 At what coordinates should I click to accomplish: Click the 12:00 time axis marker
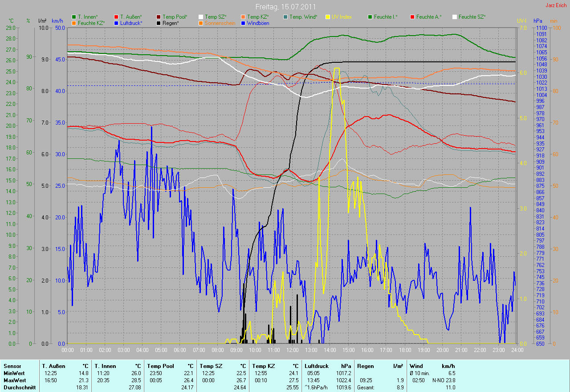point(292,350)
